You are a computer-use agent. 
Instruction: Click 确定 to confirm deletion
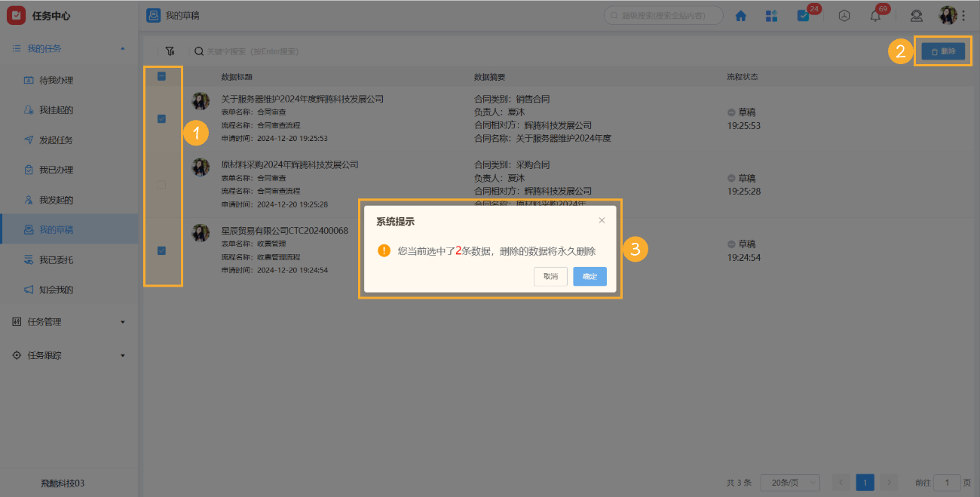(590, 277)
